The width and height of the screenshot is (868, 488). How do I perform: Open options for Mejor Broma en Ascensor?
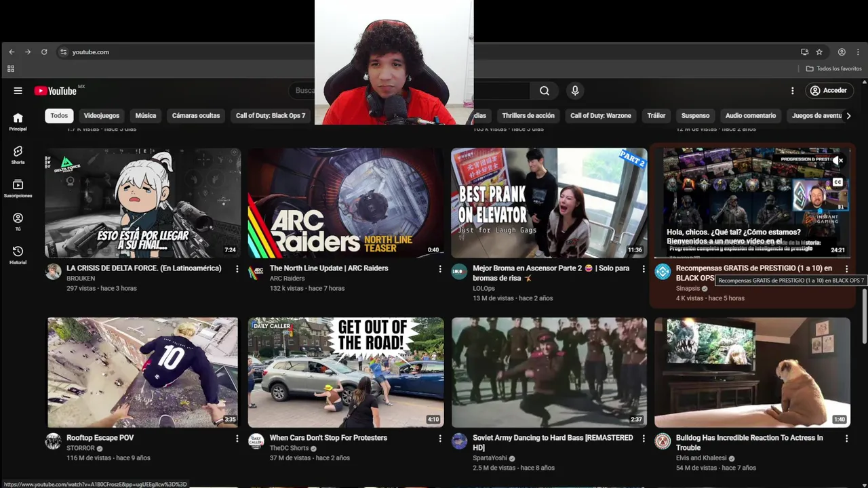pyautogui.click(x=644, y=269)
